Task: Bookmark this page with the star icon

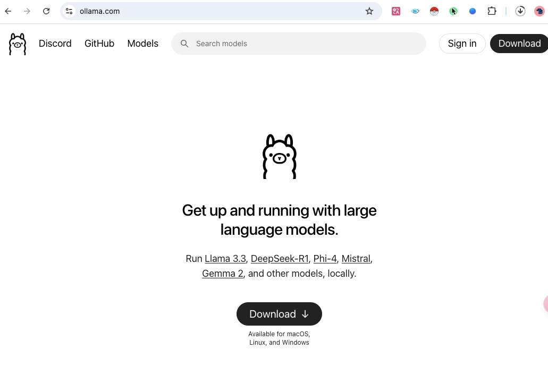Action: point(369,11)
